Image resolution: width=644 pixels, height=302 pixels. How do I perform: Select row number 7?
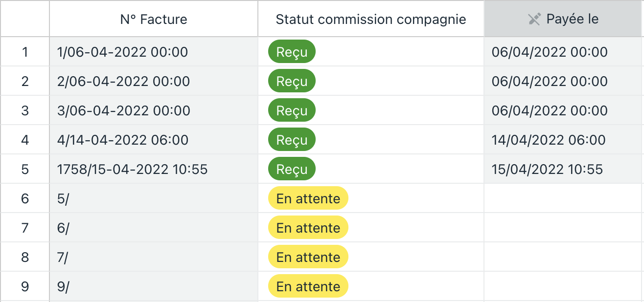[x=25, y=228]
